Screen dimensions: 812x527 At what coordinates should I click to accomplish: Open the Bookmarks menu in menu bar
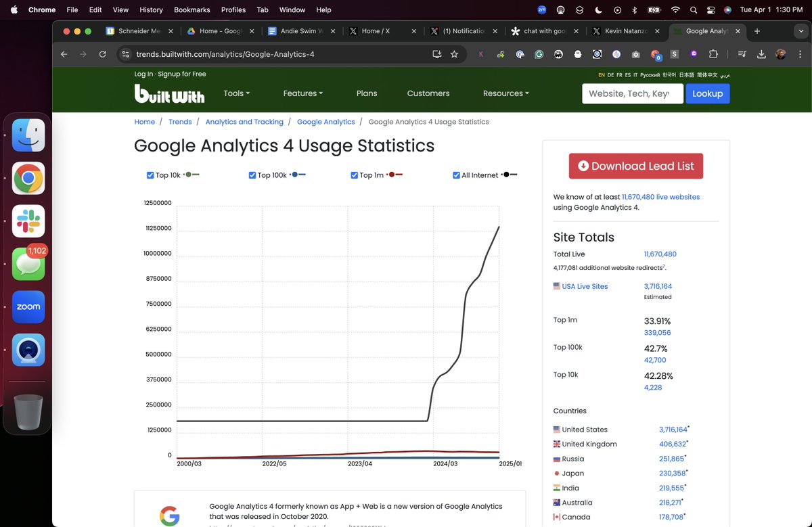pos(192,10)
